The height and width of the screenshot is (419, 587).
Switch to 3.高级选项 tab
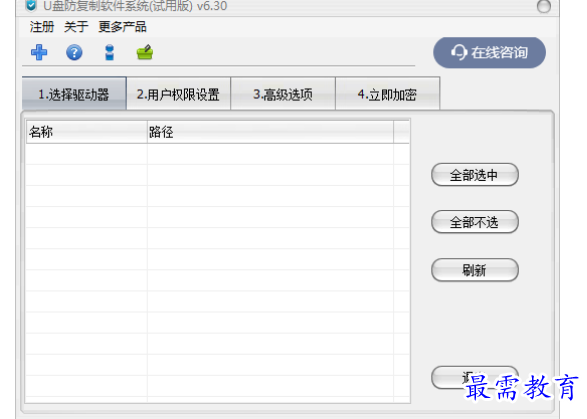[x=283, y=94]
